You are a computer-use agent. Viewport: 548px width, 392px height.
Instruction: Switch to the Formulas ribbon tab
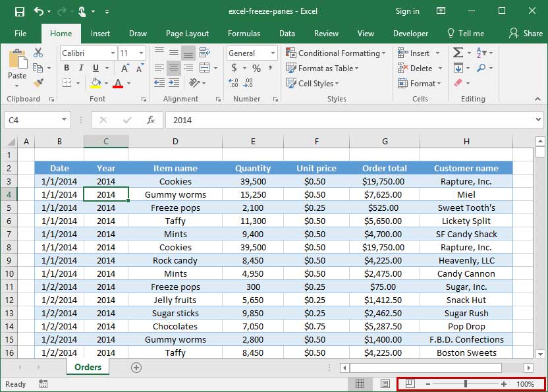(x=244, y=33)
